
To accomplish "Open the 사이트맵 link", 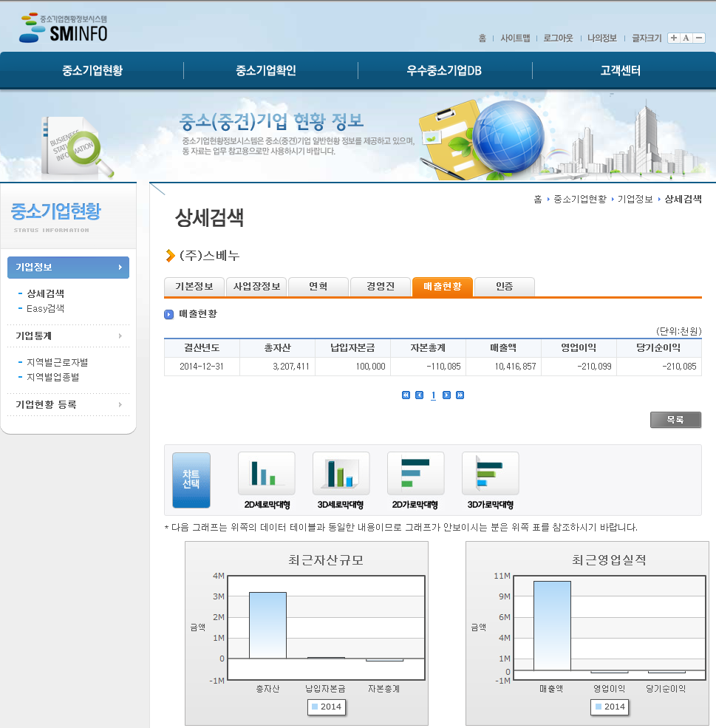I will (x=515, y=38).
